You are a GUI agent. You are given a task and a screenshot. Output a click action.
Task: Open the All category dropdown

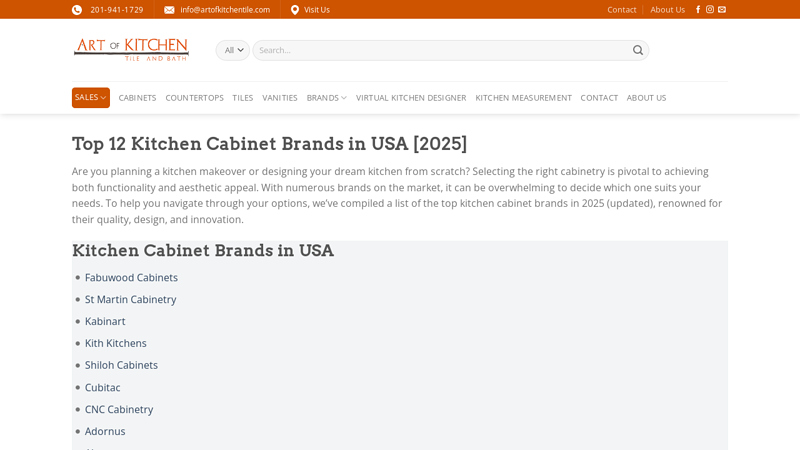click(233, 50)
